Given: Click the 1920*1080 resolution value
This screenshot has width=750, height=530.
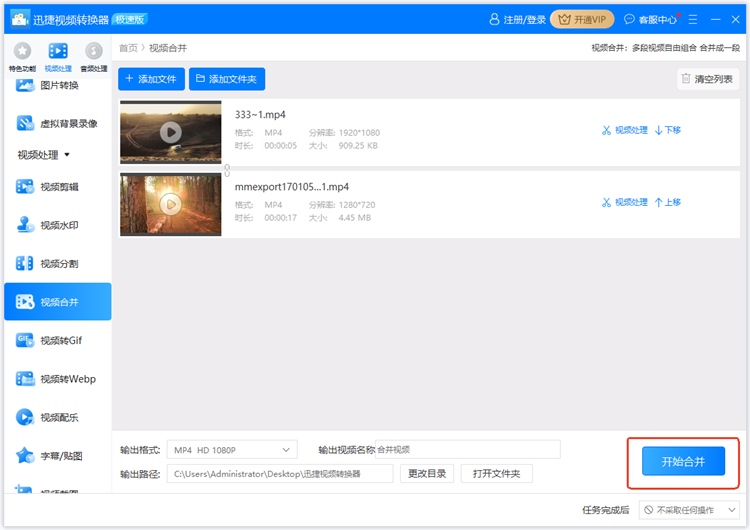Looking at the screenshot, I should [359, 133].
